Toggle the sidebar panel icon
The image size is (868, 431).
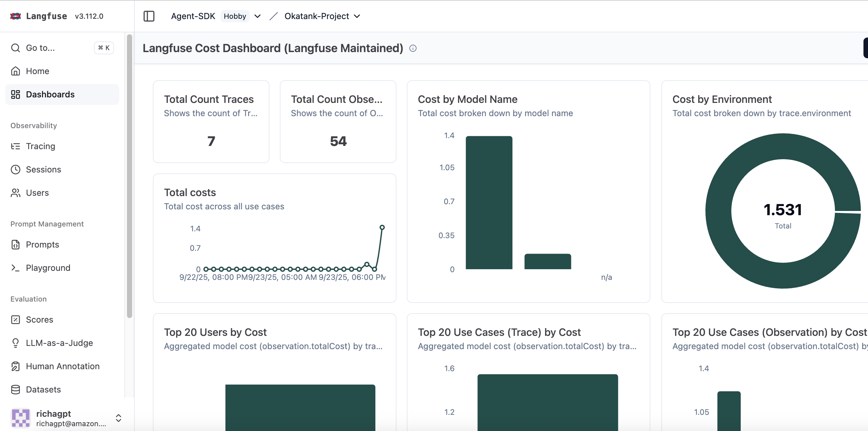(149, 16)
